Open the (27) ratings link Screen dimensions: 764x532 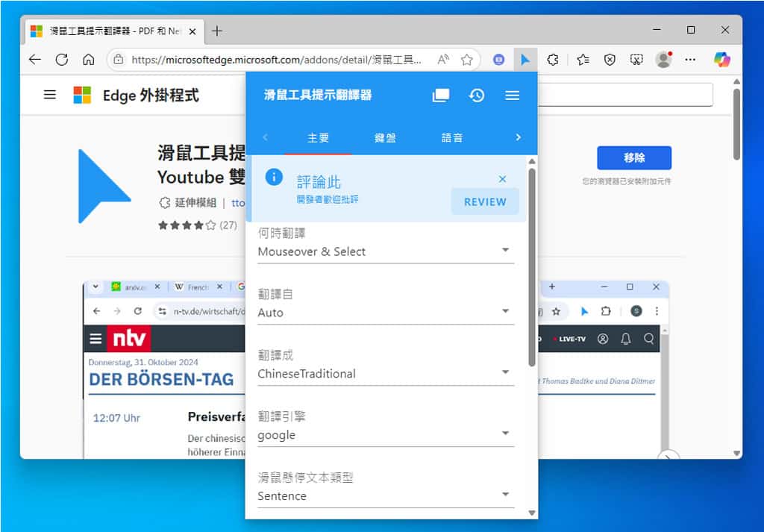click(228, 225)
